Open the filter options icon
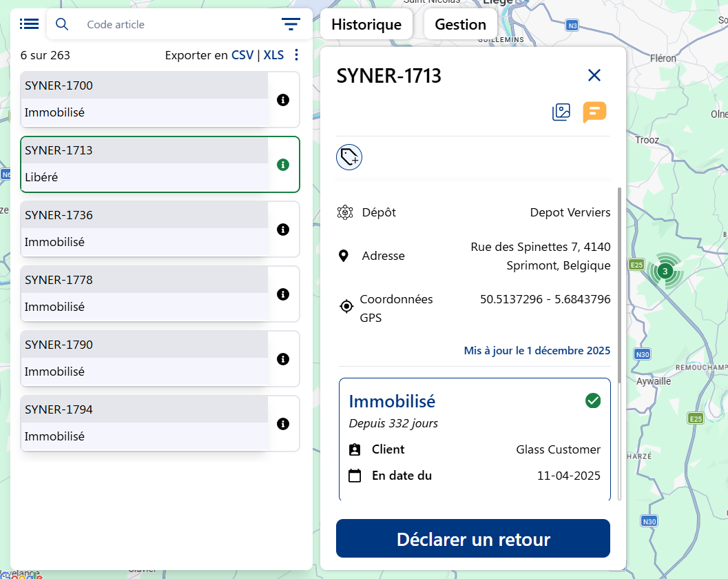Viewport: 728px width, 579px height. pyautogui.click(x=291, y=24)
